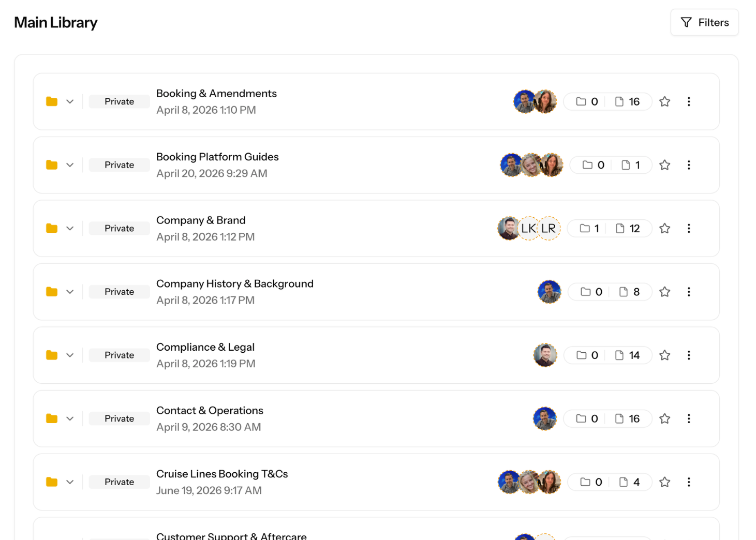Click subfolder count on Company & Brand
Viewport: 756px width, 540px height.
point(590,228)
